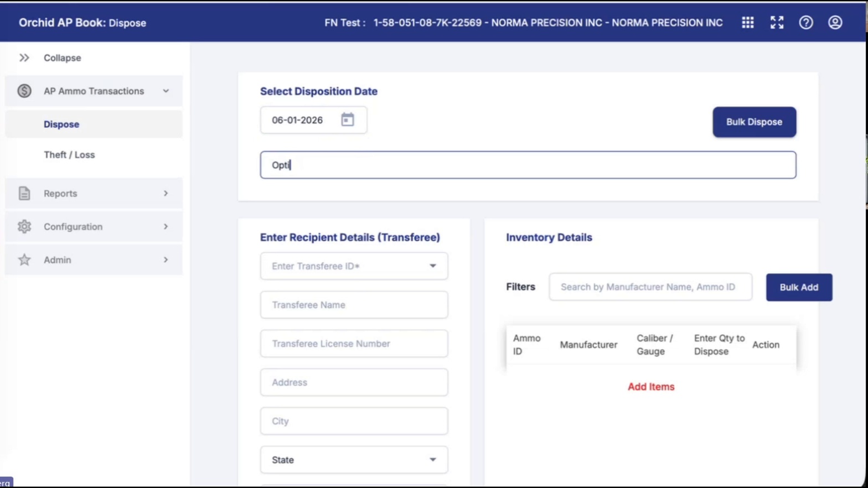Screen dimensions: 868x488
Task: Click the manufacturer name search filter field
Action: point(650,287)
